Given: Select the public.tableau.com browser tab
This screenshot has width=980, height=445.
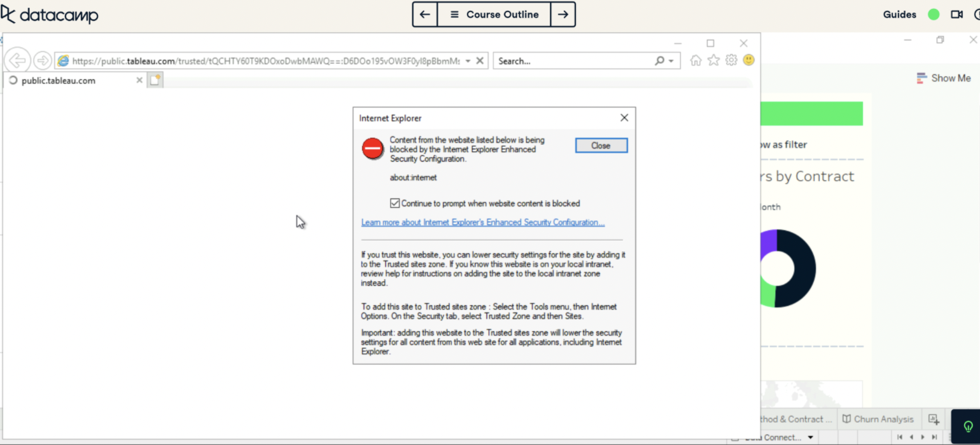Looking at the screenshot, I should pos(75,81).
